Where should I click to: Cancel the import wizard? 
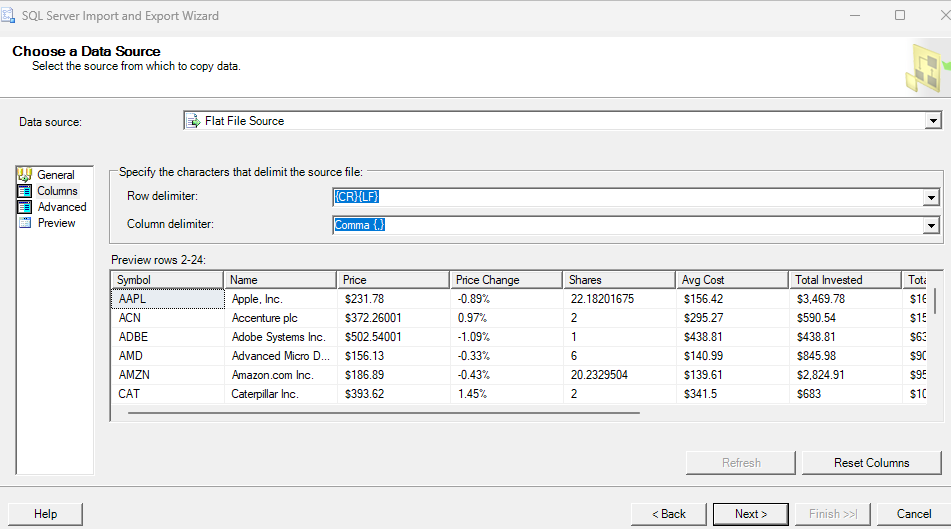point(914,514)
